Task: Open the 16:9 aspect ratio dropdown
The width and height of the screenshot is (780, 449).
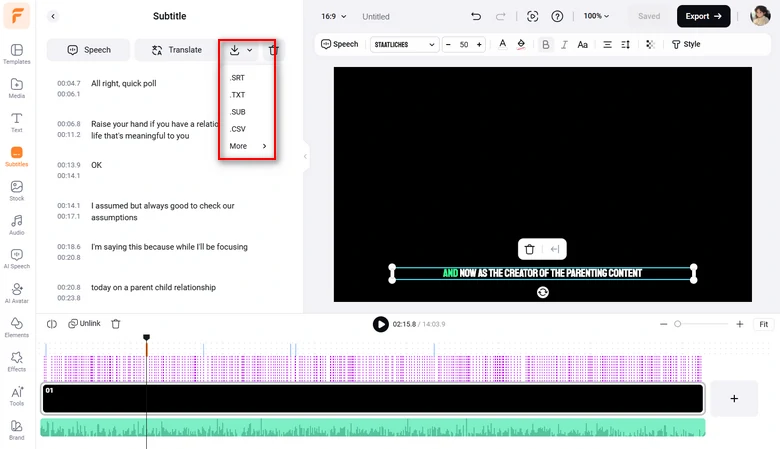Action: (x=333, y=16)
